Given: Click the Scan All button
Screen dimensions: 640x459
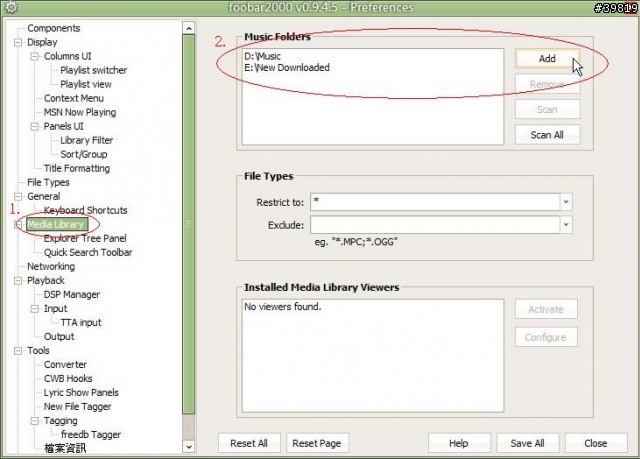Looking at the screenshot, I should (547, 135).
